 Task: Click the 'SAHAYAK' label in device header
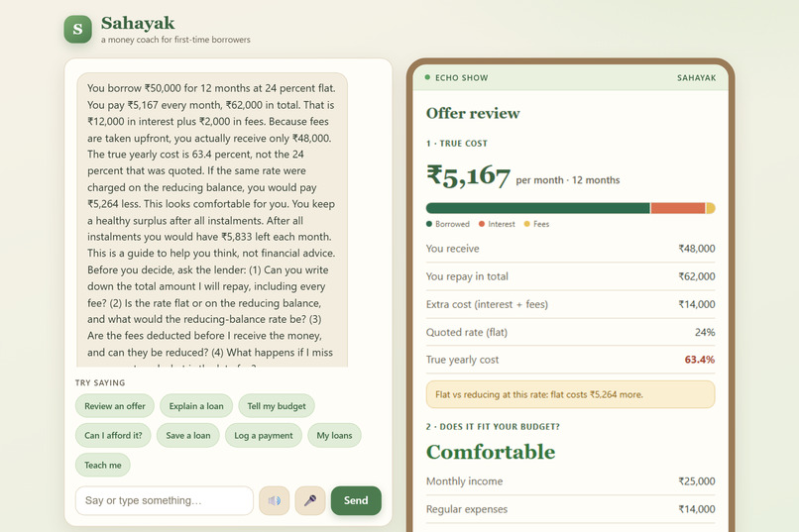click(697, 78)
